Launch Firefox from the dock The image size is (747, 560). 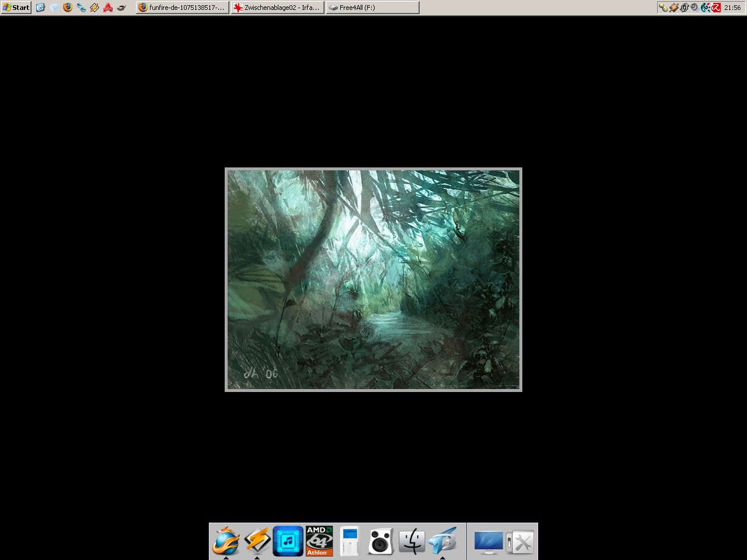pos(226,541)
